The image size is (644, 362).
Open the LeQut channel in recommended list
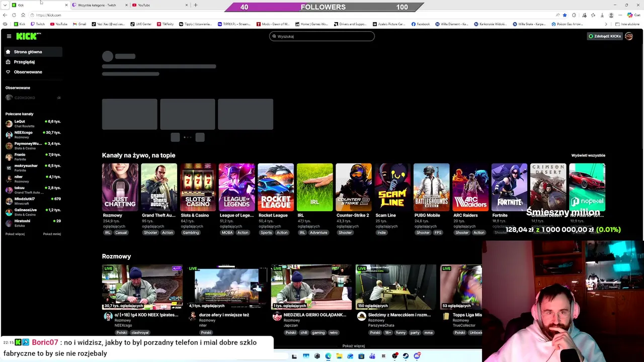point(33,124)
